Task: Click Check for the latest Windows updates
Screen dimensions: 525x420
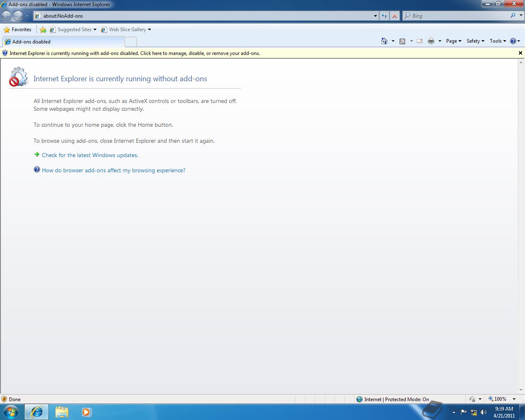Action: (90, 155)
